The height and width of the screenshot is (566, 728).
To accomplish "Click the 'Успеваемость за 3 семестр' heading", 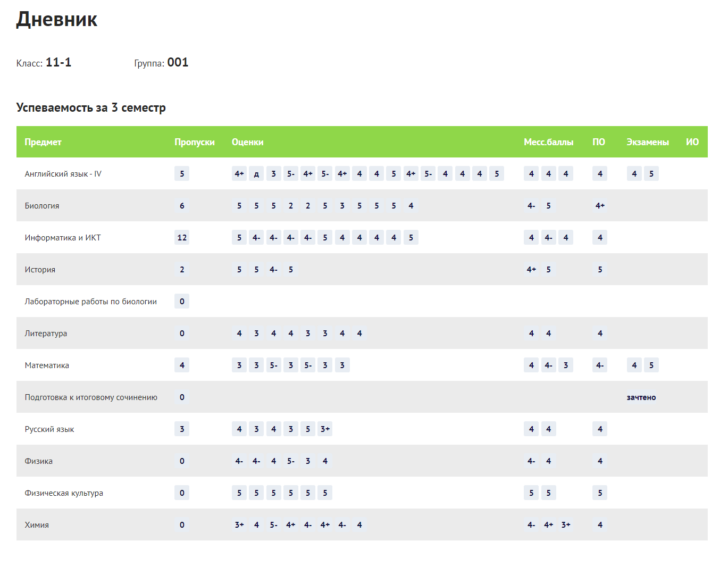I will click(x=91, y=107).
